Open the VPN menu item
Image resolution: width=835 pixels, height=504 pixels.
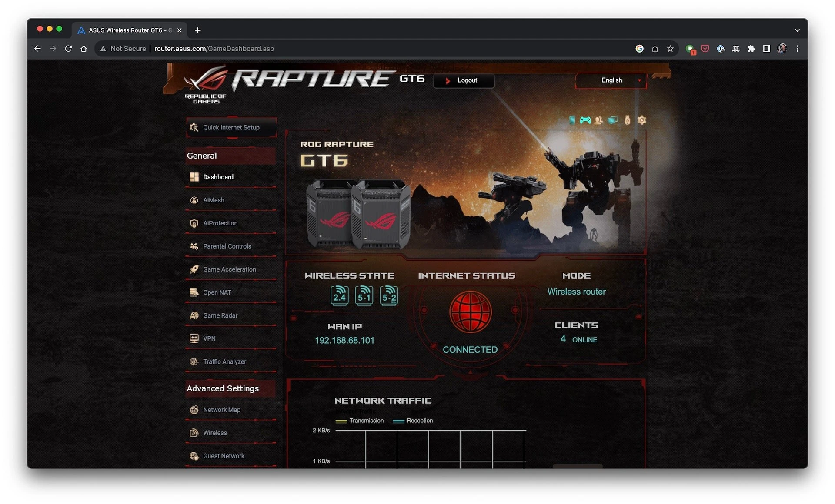[x=231, y=338]
